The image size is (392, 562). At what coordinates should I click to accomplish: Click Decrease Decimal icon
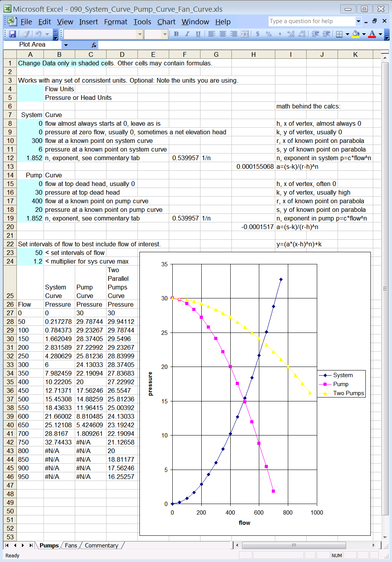[302, 34]
